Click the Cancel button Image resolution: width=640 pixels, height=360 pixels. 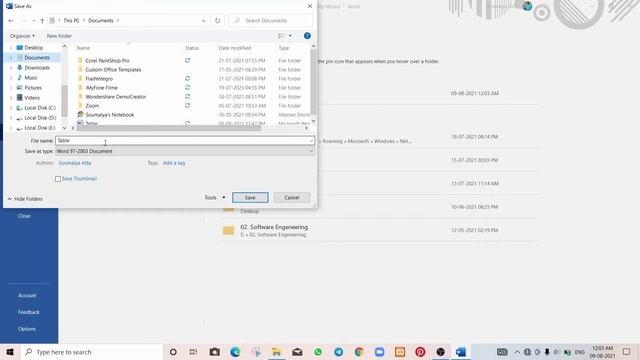pyautogui.click(x=292, y=198)
